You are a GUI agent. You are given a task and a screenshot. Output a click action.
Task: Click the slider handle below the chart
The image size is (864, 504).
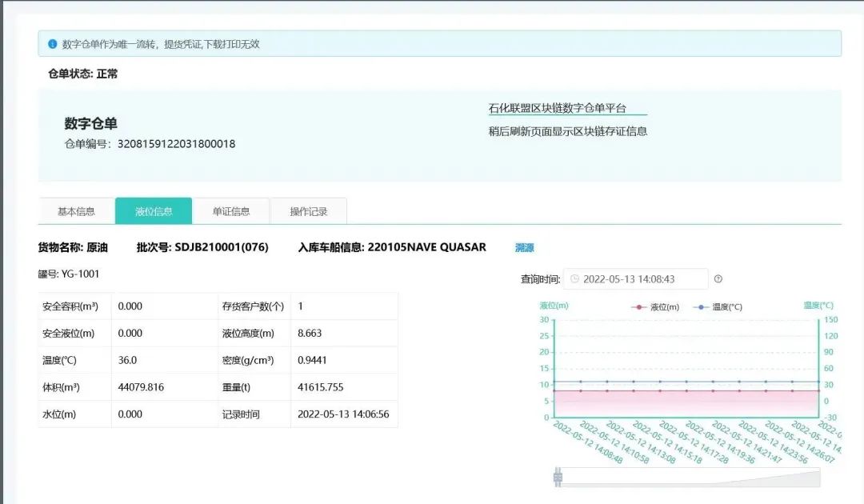click(556, 475)
